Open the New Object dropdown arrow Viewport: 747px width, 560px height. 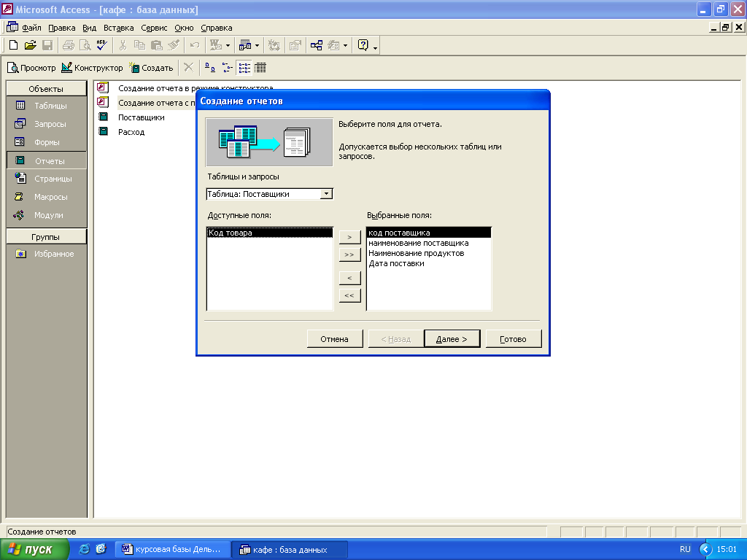coord(345,46)
